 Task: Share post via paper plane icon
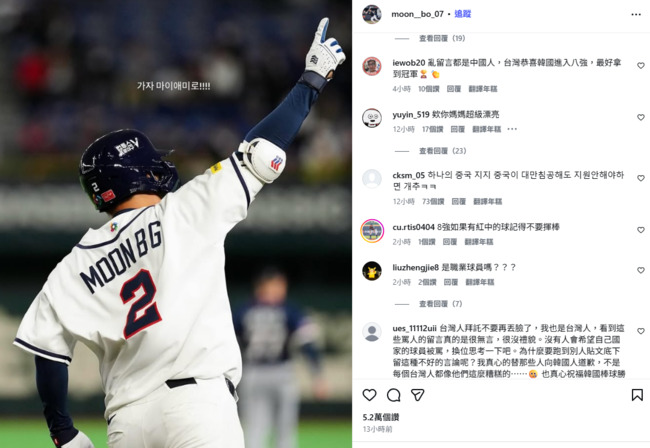[x=417, y=395]
